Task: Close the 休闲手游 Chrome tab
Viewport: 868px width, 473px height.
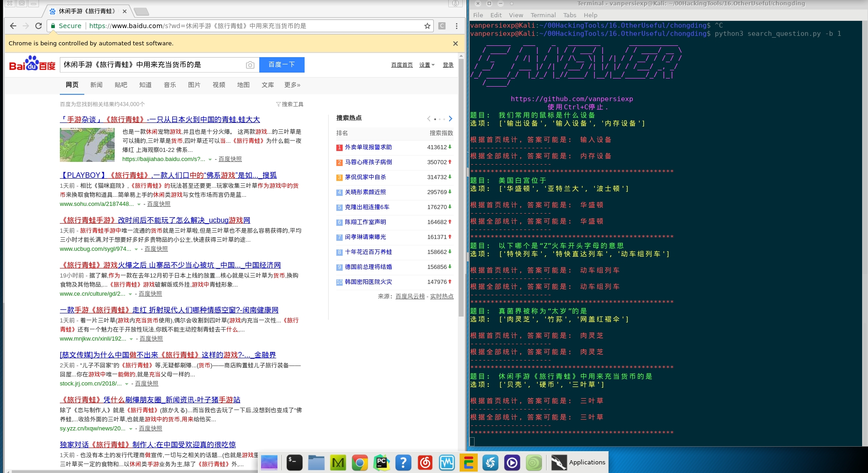Action: pos(125,11)
